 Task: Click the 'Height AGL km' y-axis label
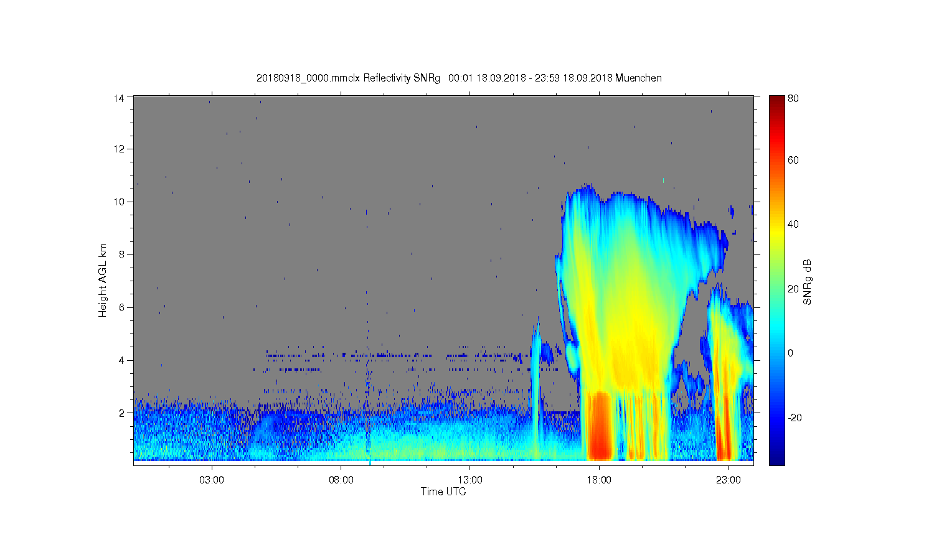coord(103,280)
